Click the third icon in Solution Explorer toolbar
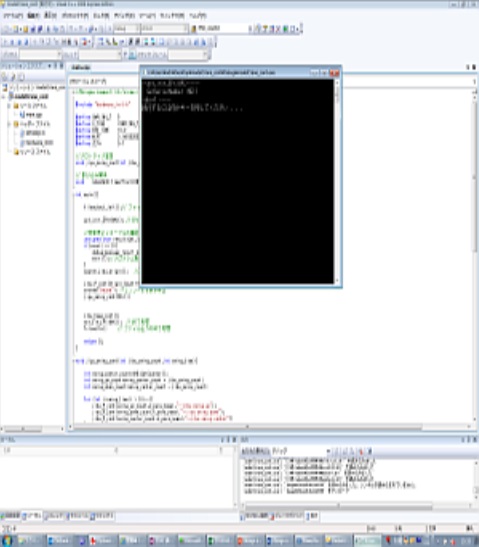 point(21,77)
